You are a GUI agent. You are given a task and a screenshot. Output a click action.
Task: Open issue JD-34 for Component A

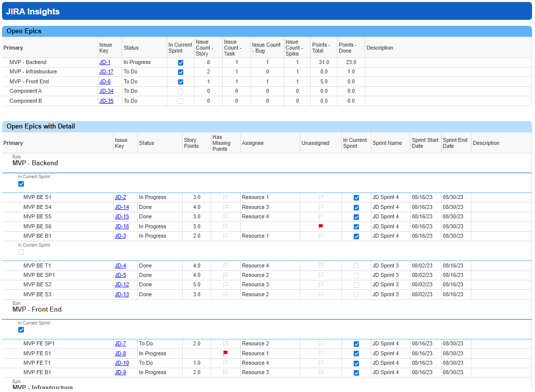(x=106, y=91)
